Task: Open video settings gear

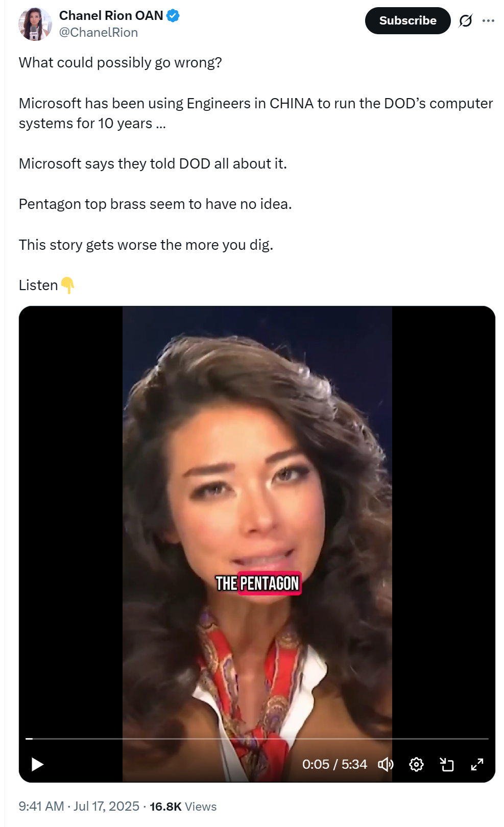Action: 416,764
